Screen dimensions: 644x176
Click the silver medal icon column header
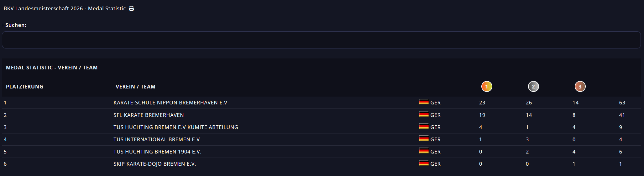pos(533,87)
